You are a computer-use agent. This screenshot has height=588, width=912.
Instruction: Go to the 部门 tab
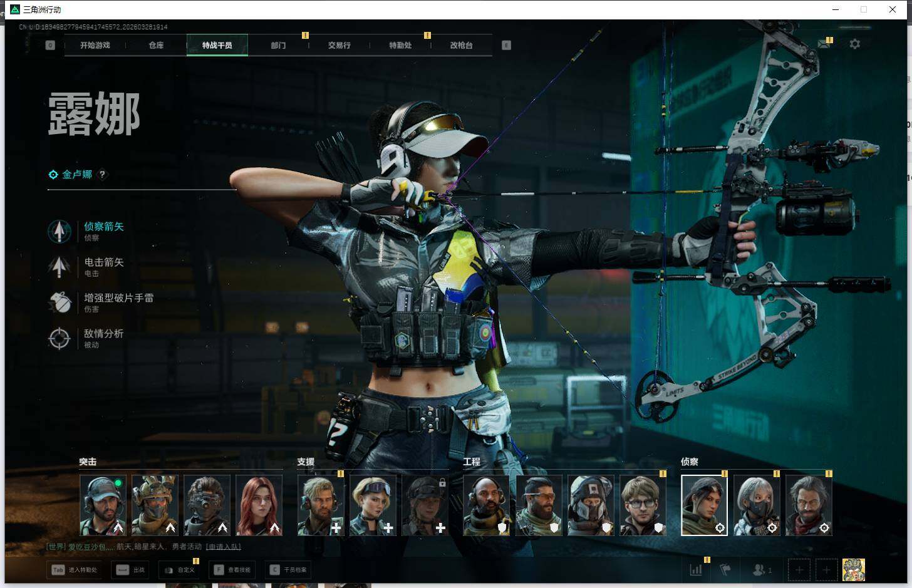point(278,45)
